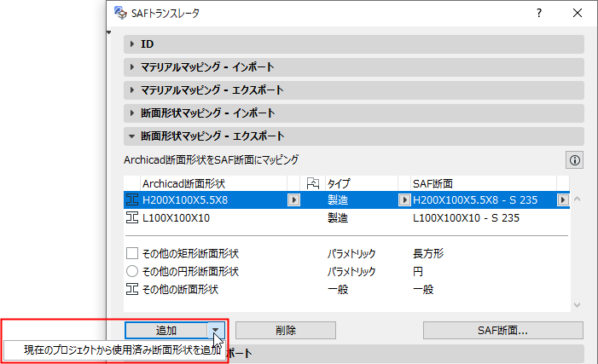Click the help question mark in the title bar
Viewport: 598px width, 364px height.
pyautogui.click(x=538, y=13)
